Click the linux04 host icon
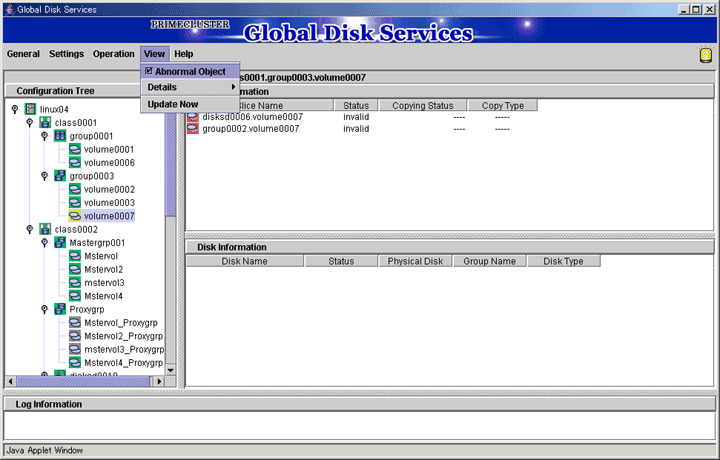The height and width of the screenshot is (460, 720). pos(30,109)
